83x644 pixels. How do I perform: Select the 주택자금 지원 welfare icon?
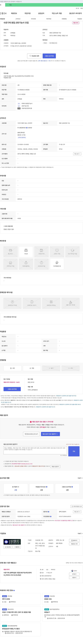10,264
